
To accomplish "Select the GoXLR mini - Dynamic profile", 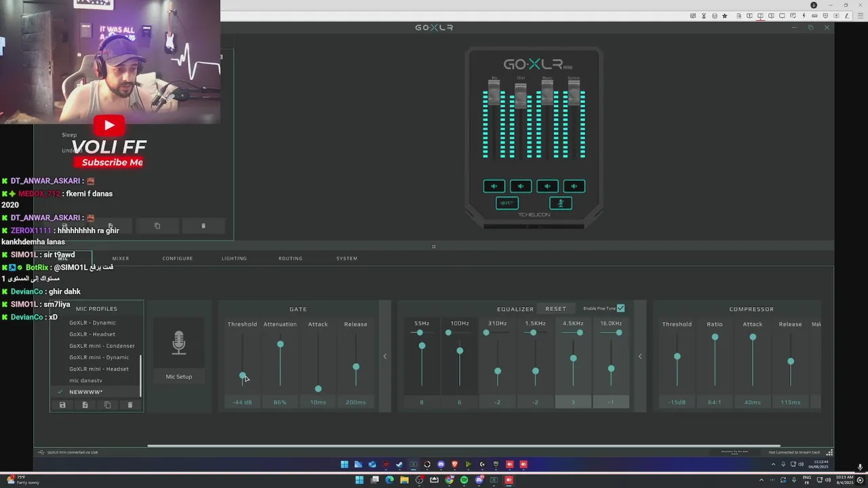I will tap(99, 357).
